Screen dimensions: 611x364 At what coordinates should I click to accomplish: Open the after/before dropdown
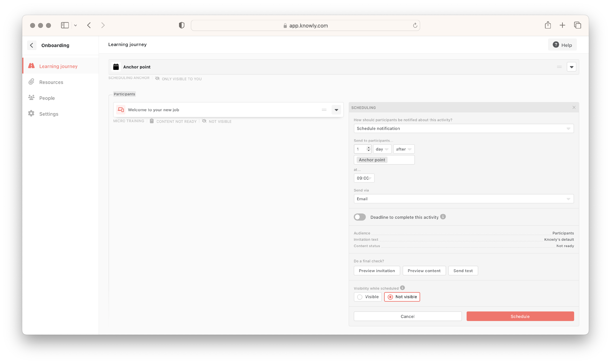click(404, 149)
